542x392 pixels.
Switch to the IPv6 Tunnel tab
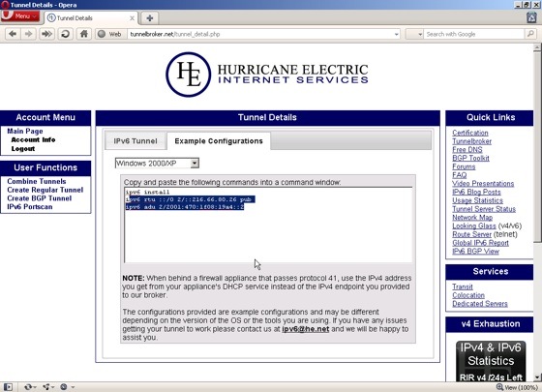(x=135, y=141)
